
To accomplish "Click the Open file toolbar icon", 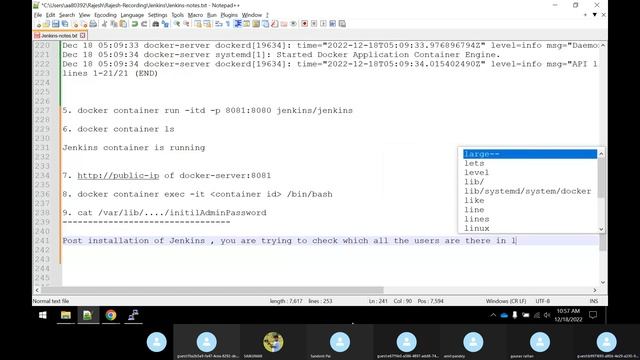I will (x=47, y=24).
